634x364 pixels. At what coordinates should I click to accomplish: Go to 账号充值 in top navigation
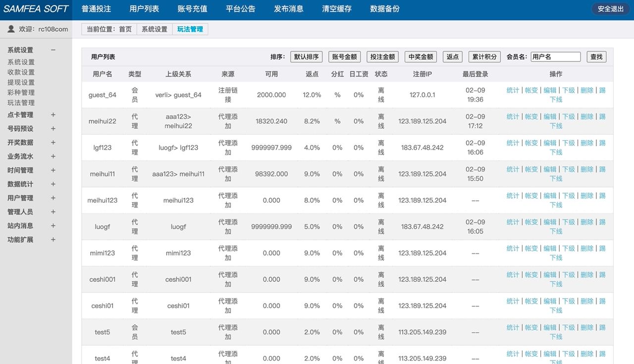192,9
